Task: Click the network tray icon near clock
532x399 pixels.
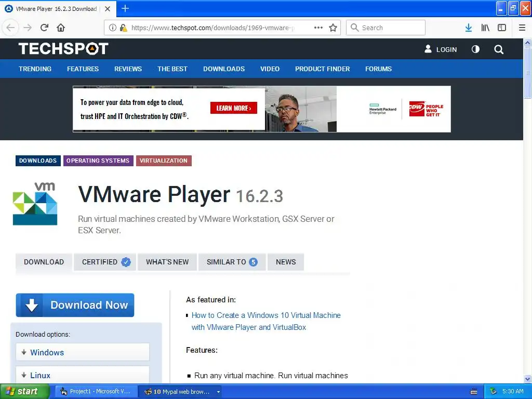Action: coord(493,392)
